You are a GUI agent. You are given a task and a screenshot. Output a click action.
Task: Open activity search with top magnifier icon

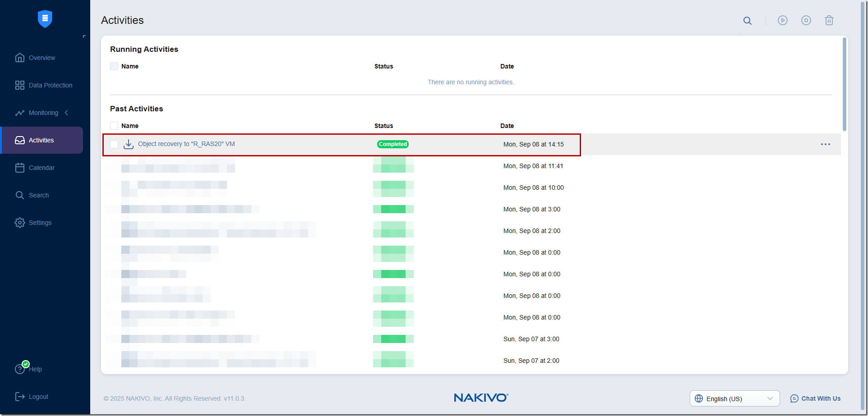pos(748,20)
